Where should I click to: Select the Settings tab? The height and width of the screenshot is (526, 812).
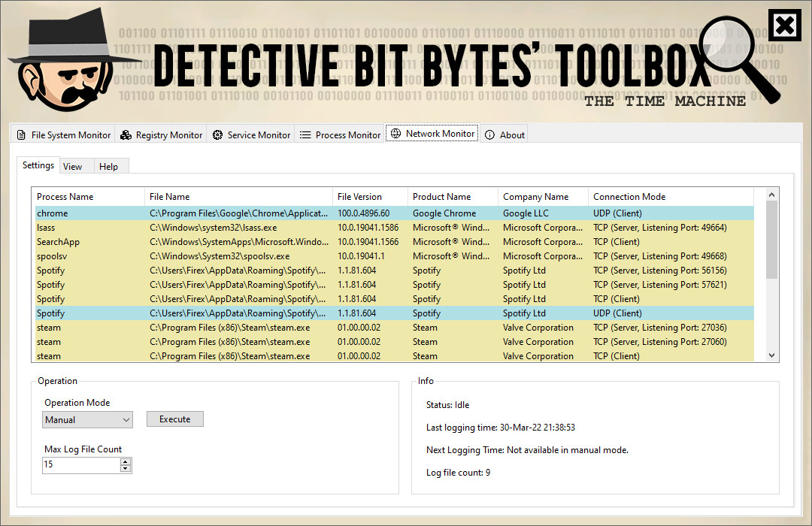[38, 165]
